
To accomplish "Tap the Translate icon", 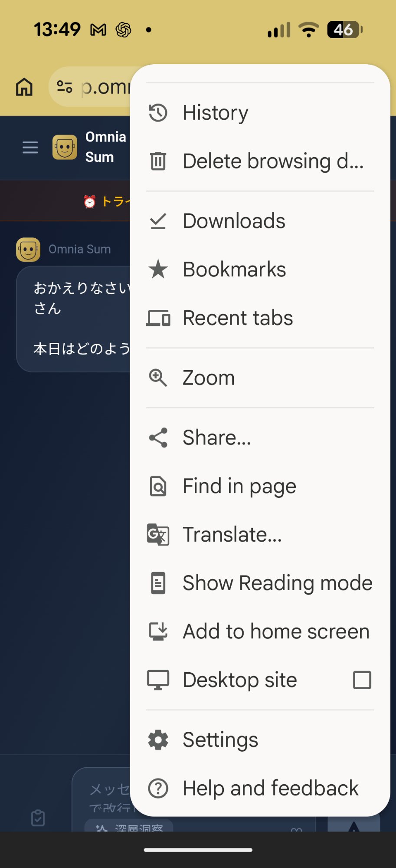I will [158, 534].
